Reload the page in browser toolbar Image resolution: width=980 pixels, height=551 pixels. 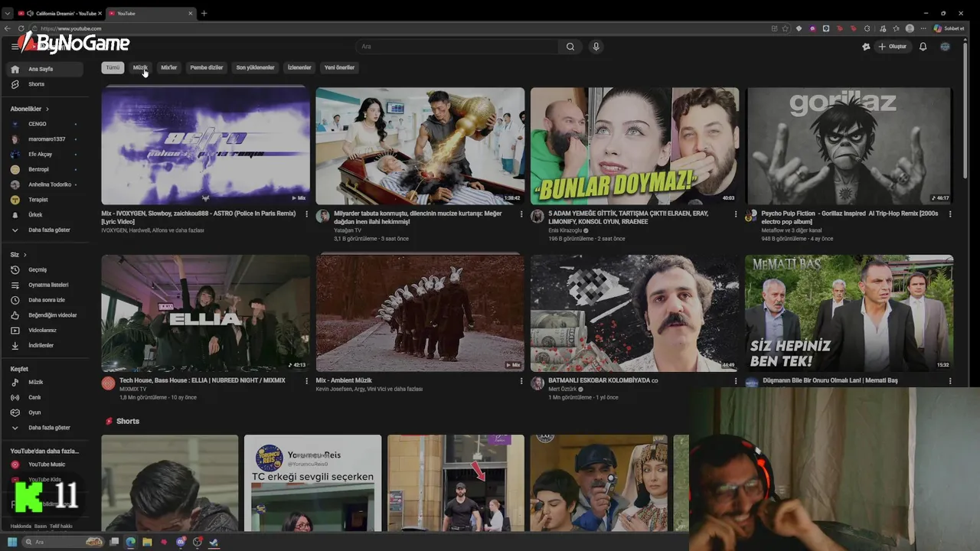pyautogui.click(x=21, y=28)
